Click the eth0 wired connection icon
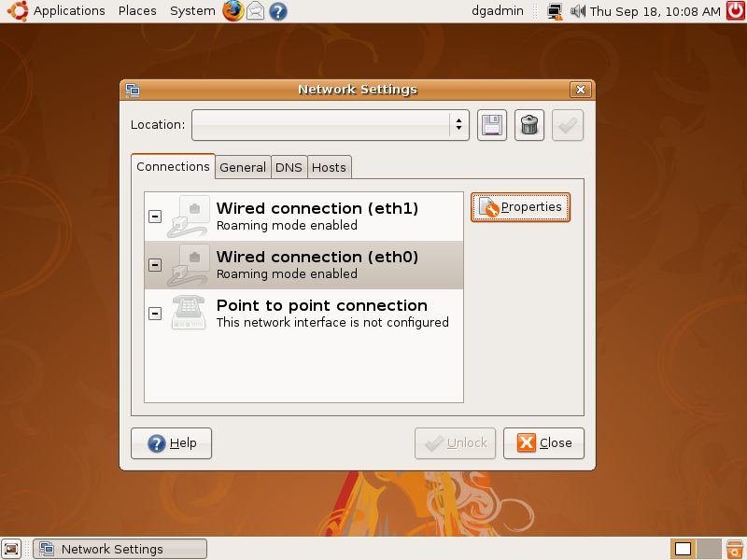This screenshot has width=747, height=560. (190, 265)
